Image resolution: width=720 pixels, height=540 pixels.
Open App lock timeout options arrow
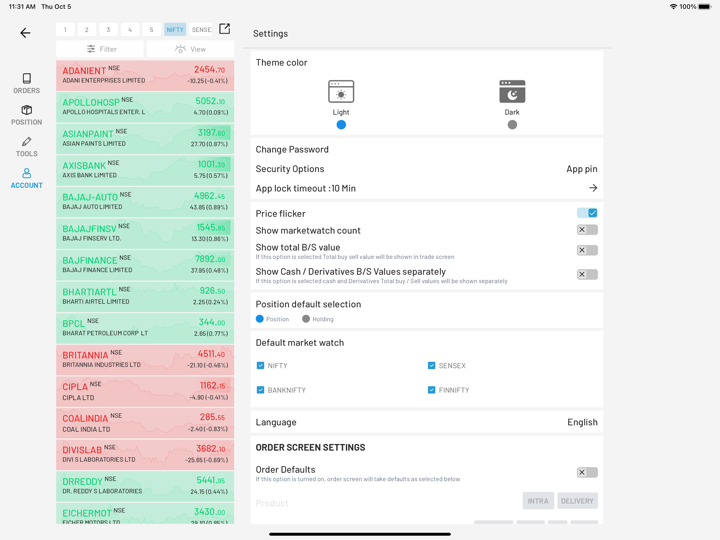pyautogui.click(x=593, y=188)
